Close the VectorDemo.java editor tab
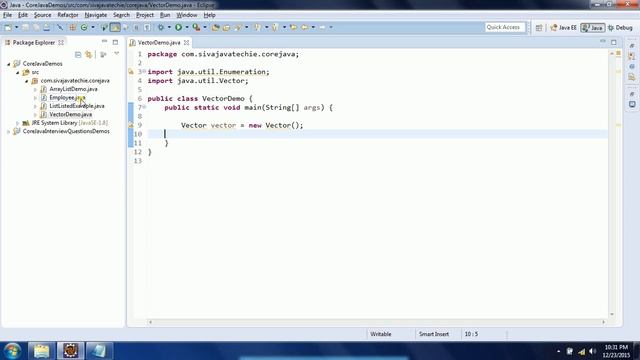Screen dimensions: 640x360 (187, 42)
